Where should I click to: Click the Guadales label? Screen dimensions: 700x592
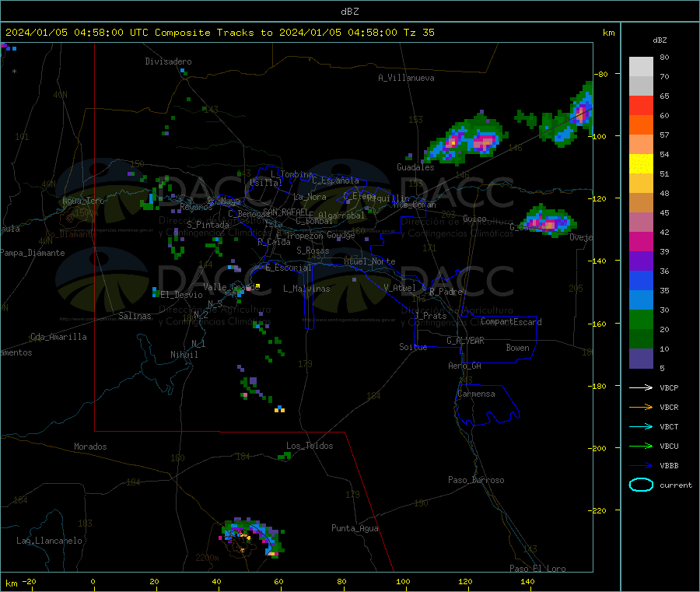point(415,167)
